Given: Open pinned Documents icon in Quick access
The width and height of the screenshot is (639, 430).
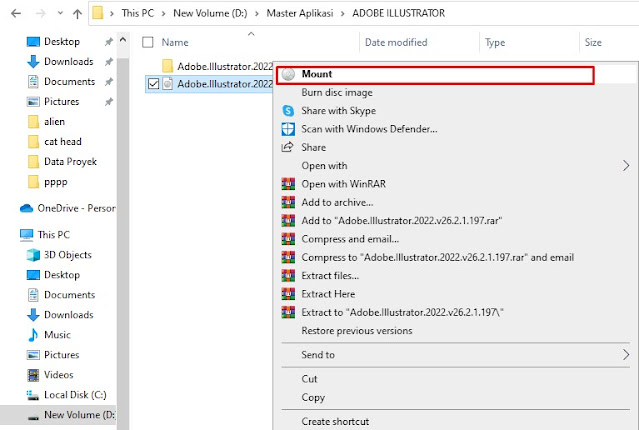Looking at the screenshot, I should (x=33, y=82).
